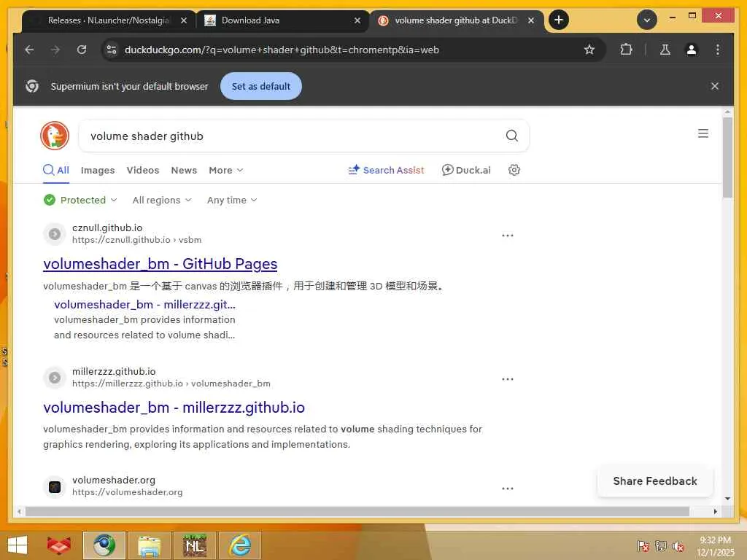The width and height of the screenshot is (747, 560).
Task: Open the browser three-dot menu
Action: pyautogui.click(x=718, y=50)
